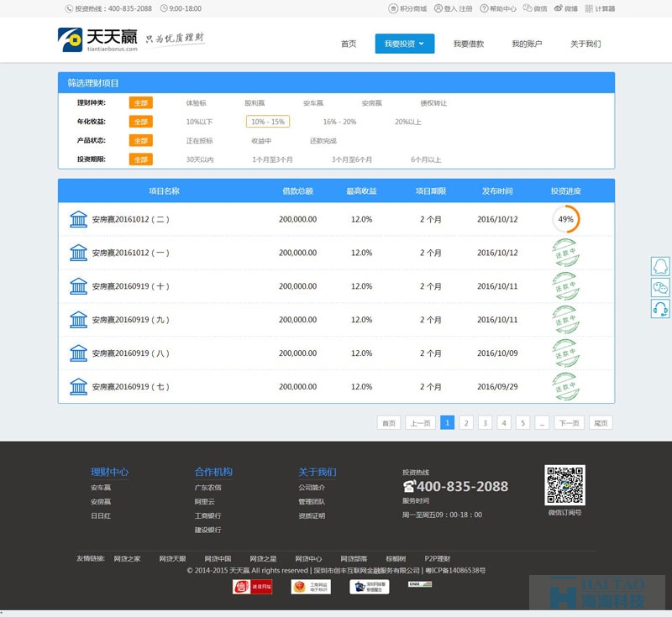
Task: Click the WeChat QR code in footer
Action: [x=564, y=484]
